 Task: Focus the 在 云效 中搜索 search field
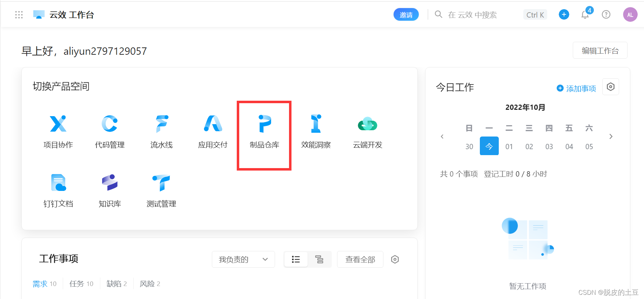[x=472, y=15]
